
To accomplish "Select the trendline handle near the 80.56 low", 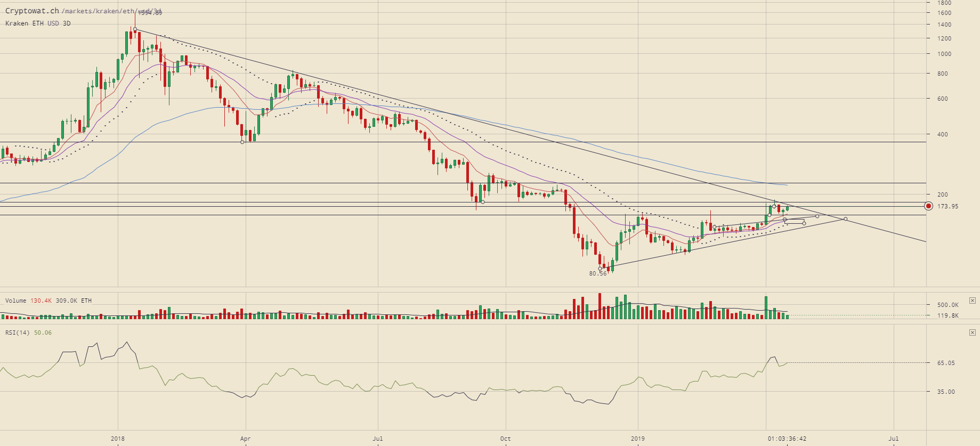I will 600,269.
